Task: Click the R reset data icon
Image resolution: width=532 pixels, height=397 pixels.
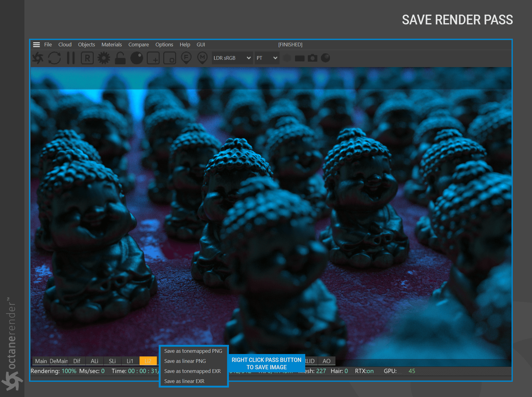Action: (87, 58)
